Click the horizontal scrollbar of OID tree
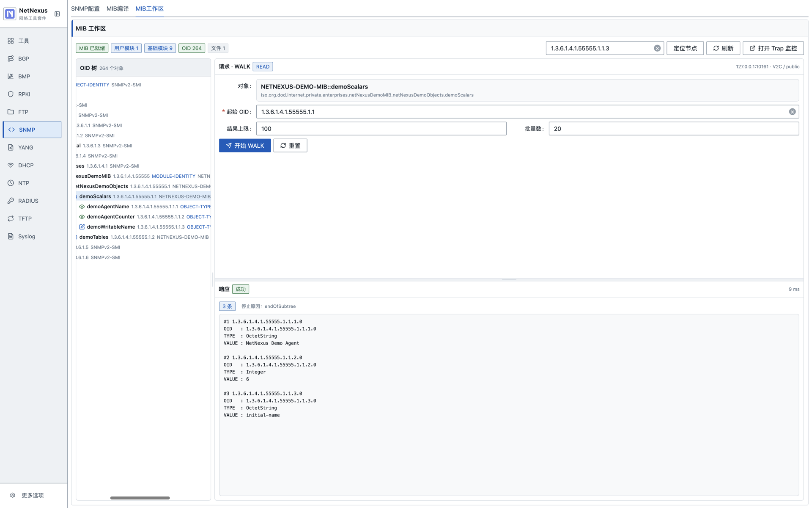The width and height of the screenshot is (812, 508). [x=140, y=498]
